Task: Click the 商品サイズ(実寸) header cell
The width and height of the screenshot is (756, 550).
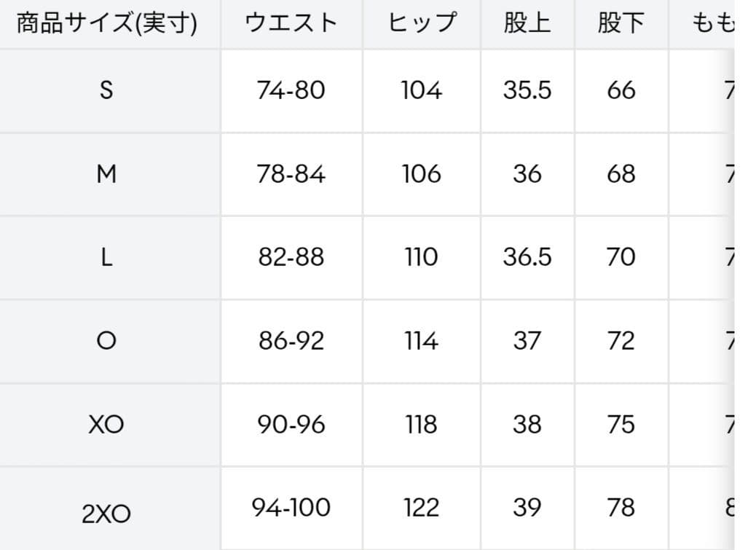Action: click(x=106, y=23)
